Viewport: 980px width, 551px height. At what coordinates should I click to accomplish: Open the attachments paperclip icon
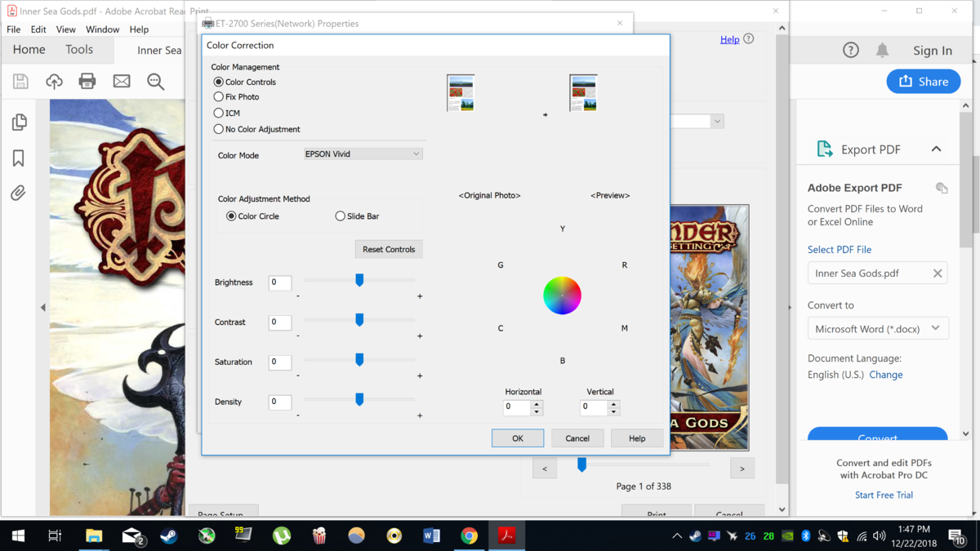coord(19,193)
